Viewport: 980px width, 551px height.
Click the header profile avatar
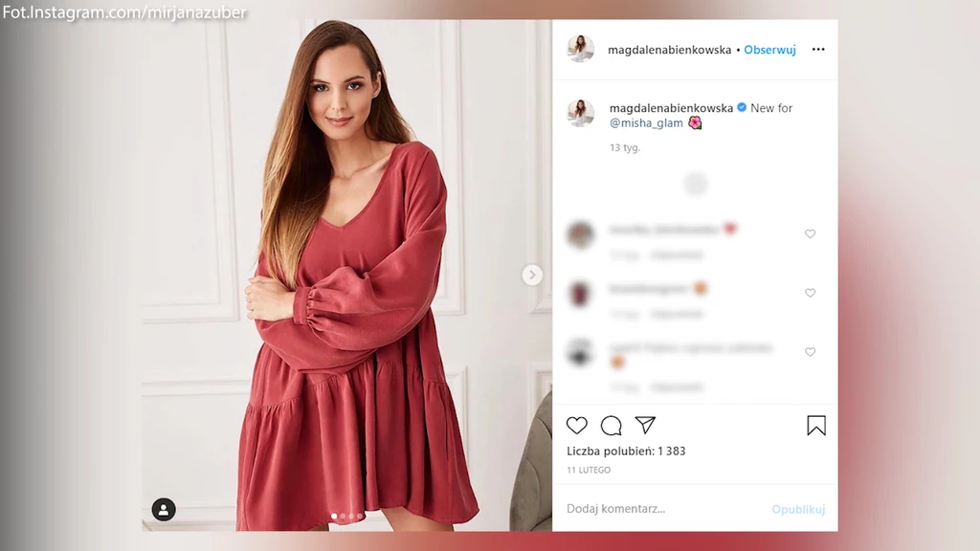coord(581,50)
